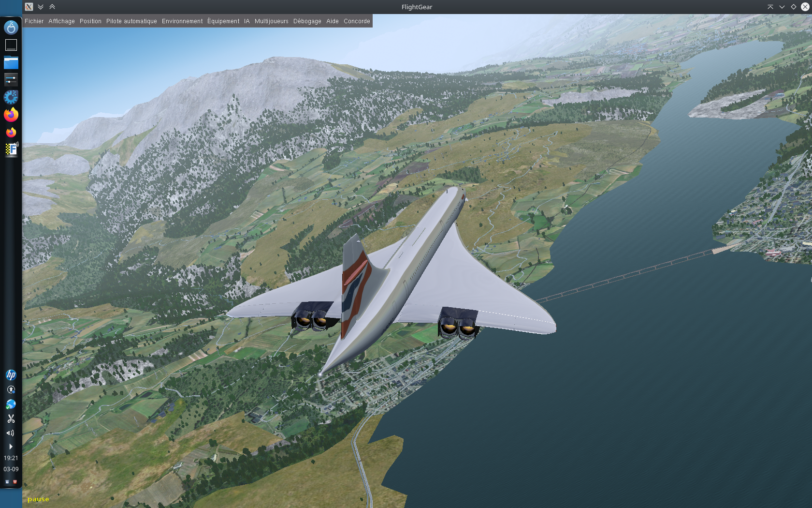The width and height of the screenshot is (812, 508).
Task: Open the Pilote automatique menu
Action: 131,21
